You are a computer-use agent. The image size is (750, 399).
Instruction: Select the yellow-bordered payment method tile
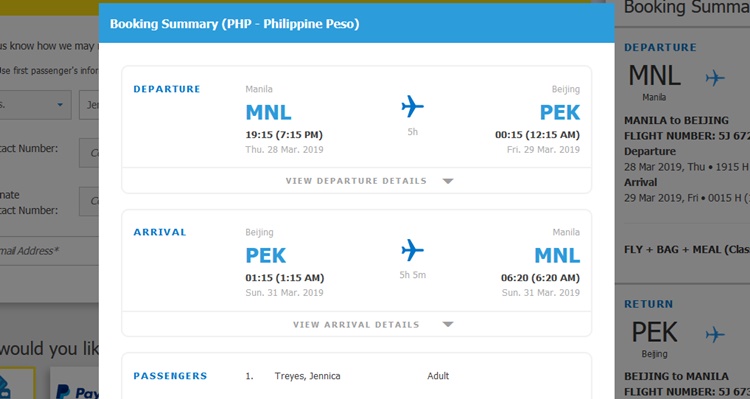[x=18, y=383]
